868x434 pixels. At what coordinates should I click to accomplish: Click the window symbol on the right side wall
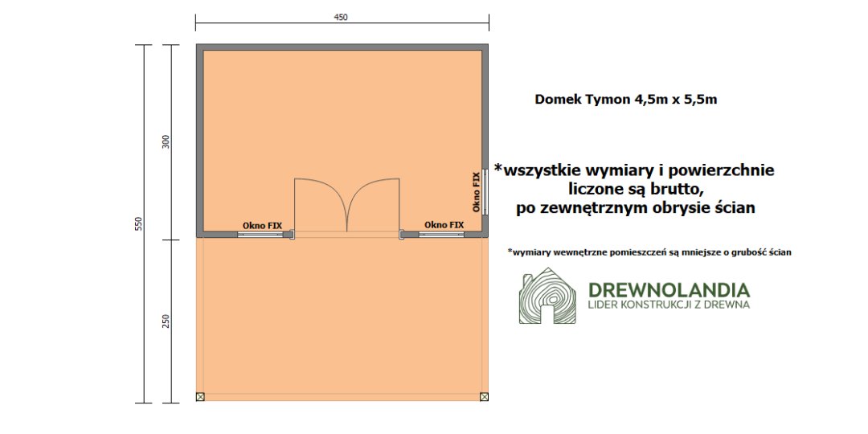point(485,191)
